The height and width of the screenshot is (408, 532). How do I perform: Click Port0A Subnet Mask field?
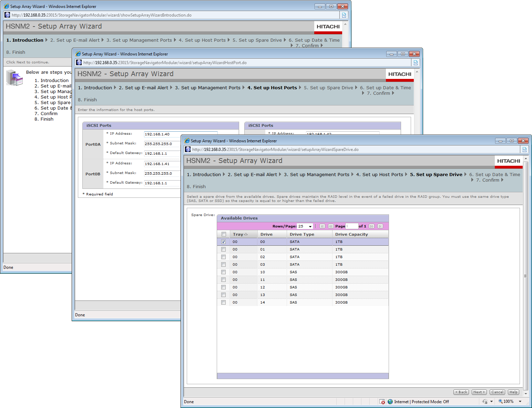coord(162,144)
